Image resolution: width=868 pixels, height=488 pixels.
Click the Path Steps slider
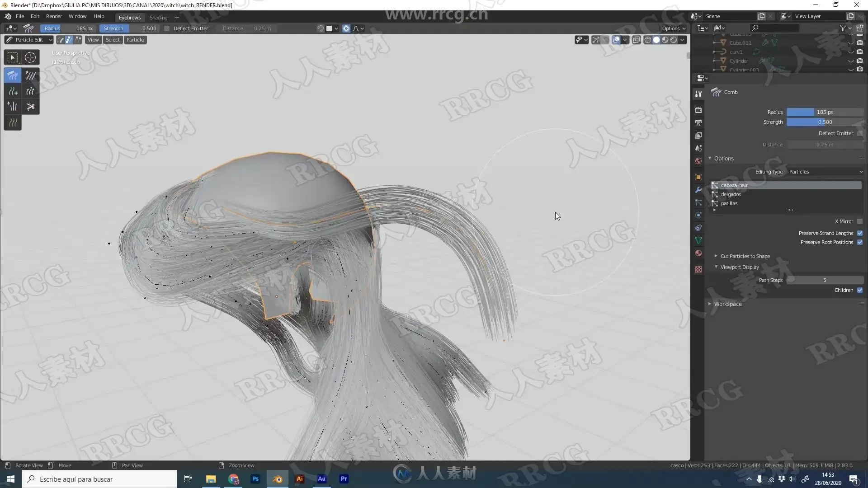pyautogui.click(x=825, y=280)
